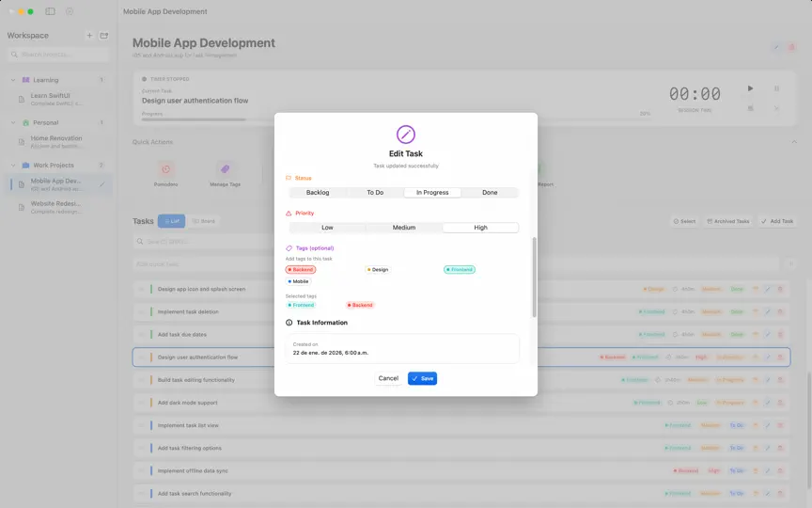
Task: Stop the session timer
Action: 750,108
